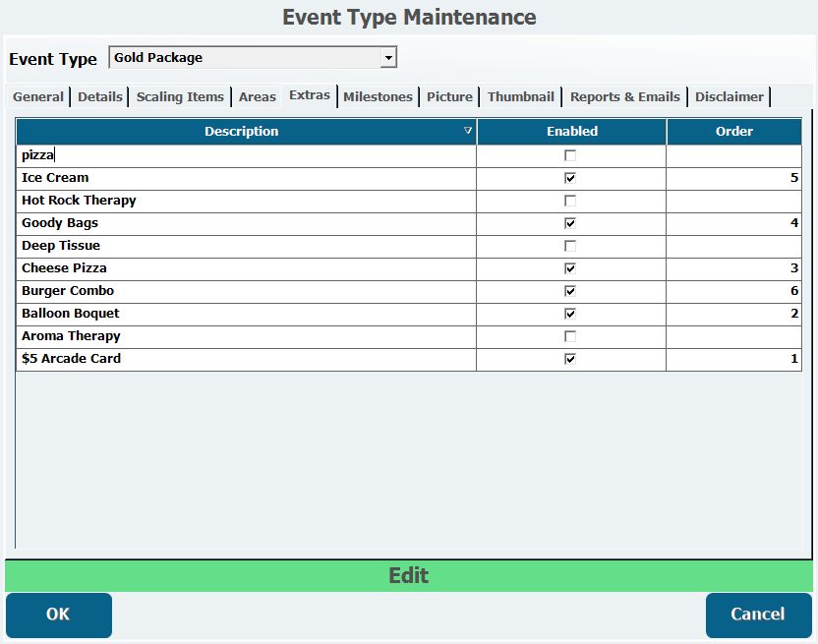Switch to the General tab
Image resolution: width=818 pixels, height=644 pixels.
click(38, 96)
